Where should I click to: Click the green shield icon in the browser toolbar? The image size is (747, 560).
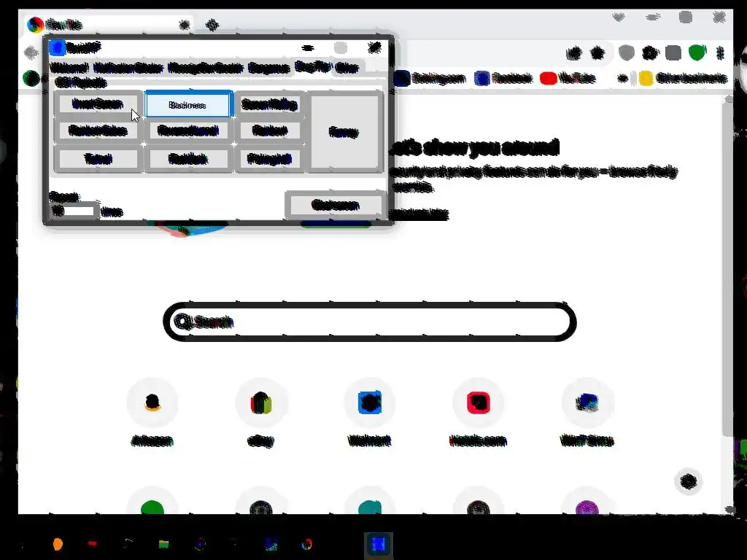point(697,52)
